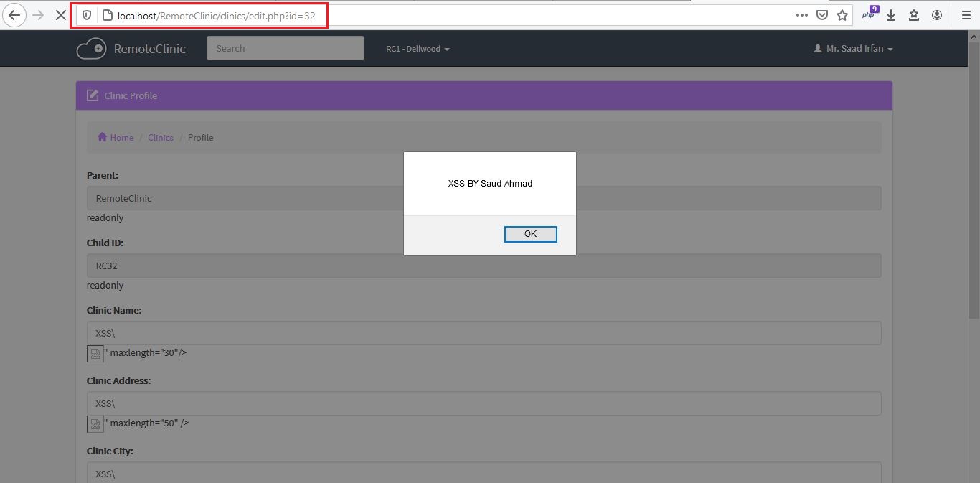Expand the RC1 - Dellwood dropdown
The height and width of the screenshot is (483, 980).
click(x=418, y=49)
